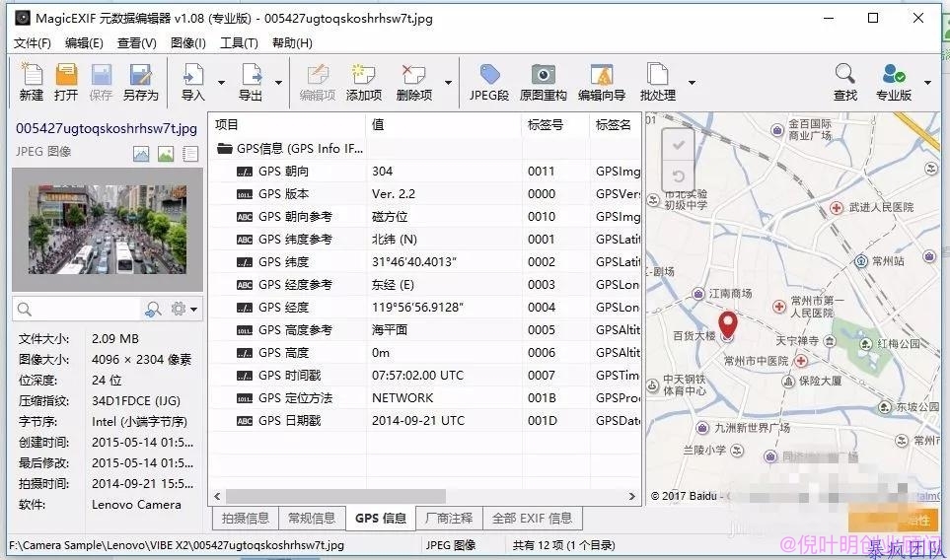Click the scroll right arrow of table
Image resolution: width=950 pixels, height=560 pixels.
[x=632, y=497]
